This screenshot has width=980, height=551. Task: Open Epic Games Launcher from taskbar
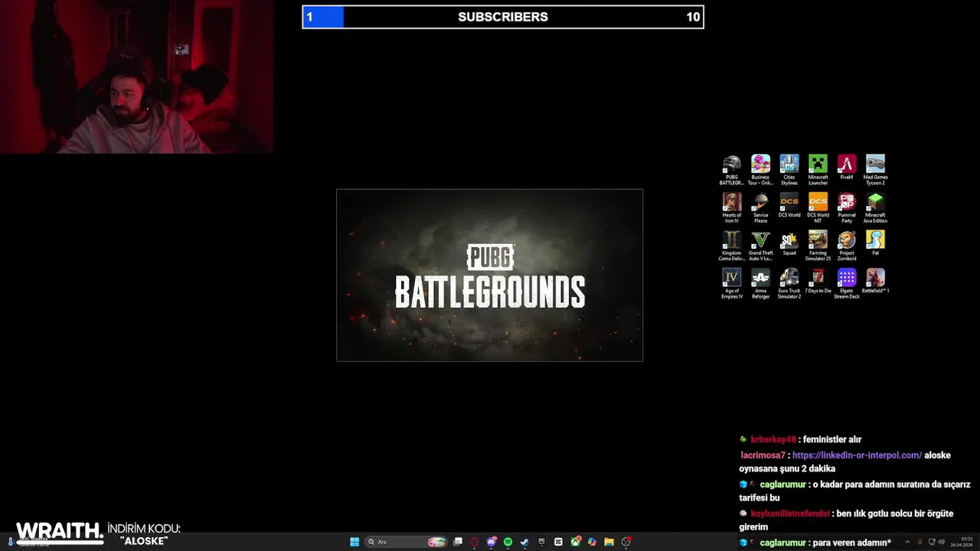click(541, 542)
